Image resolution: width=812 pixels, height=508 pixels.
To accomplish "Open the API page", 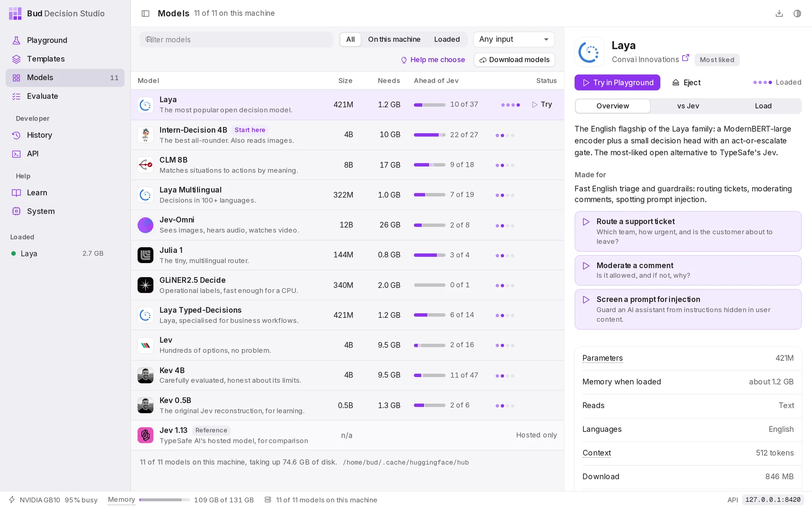I will [x=65, y=154].
